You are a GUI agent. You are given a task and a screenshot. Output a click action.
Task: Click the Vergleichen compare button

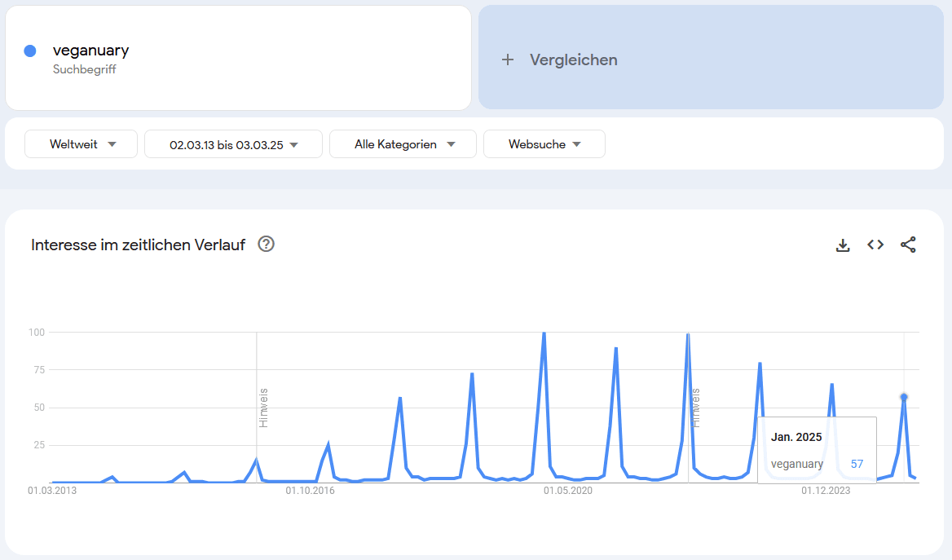pos(573,60)
